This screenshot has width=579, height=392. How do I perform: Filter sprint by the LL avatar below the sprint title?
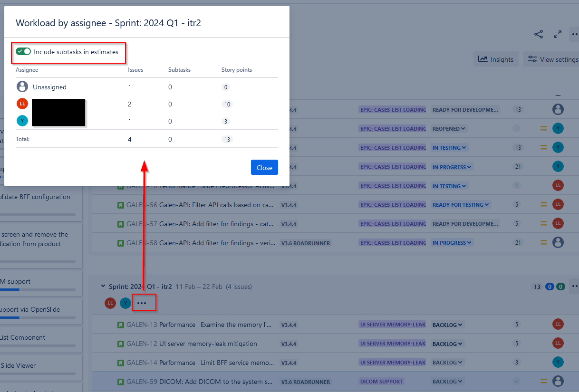(x=110, y=303)
